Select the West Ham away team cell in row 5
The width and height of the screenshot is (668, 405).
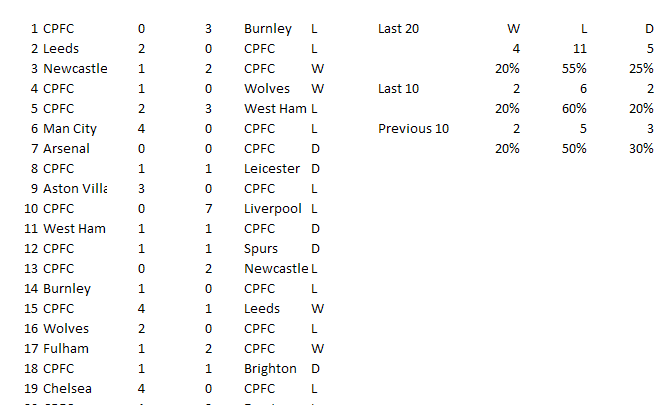(275, 109)
